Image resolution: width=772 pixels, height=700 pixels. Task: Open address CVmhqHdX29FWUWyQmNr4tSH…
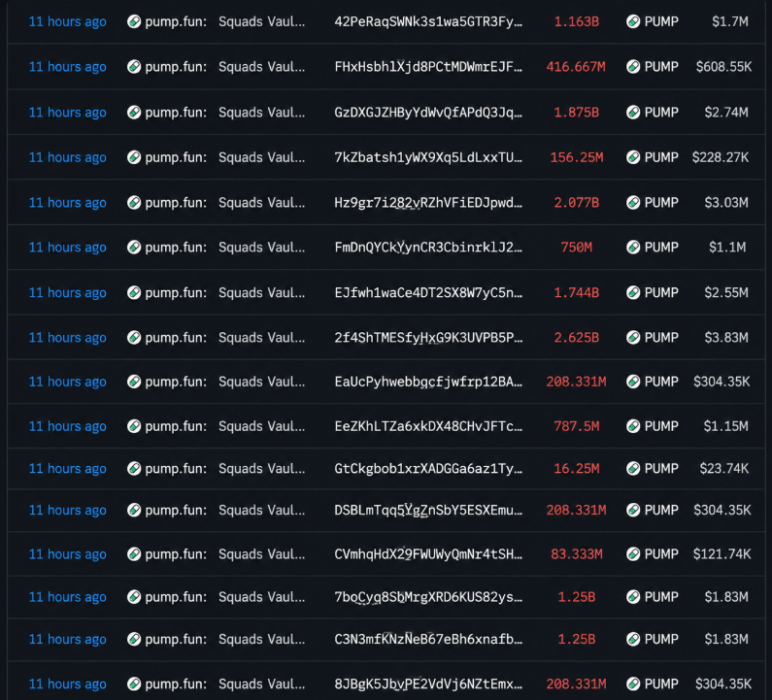[x=428, y=554]
